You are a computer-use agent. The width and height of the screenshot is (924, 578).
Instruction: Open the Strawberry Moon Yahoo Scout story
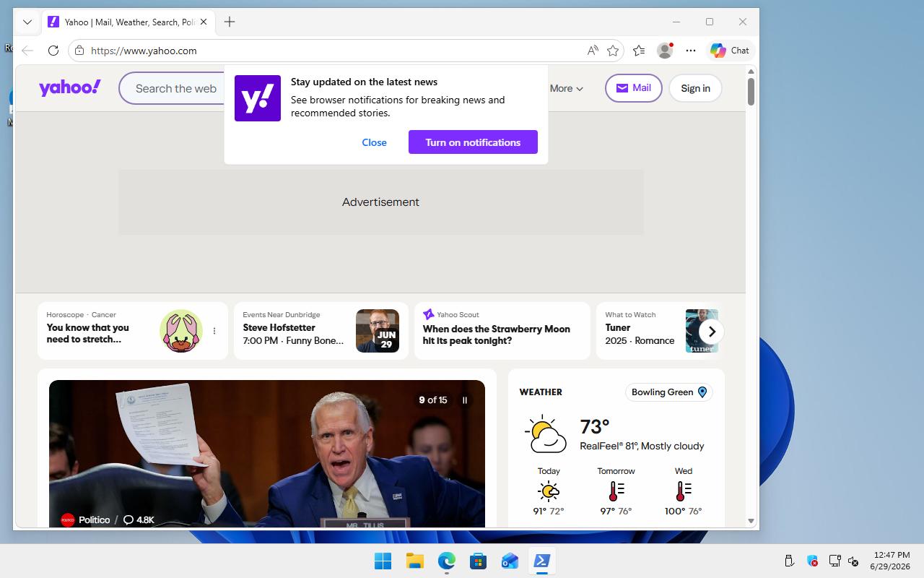click(x=502, y=331)
